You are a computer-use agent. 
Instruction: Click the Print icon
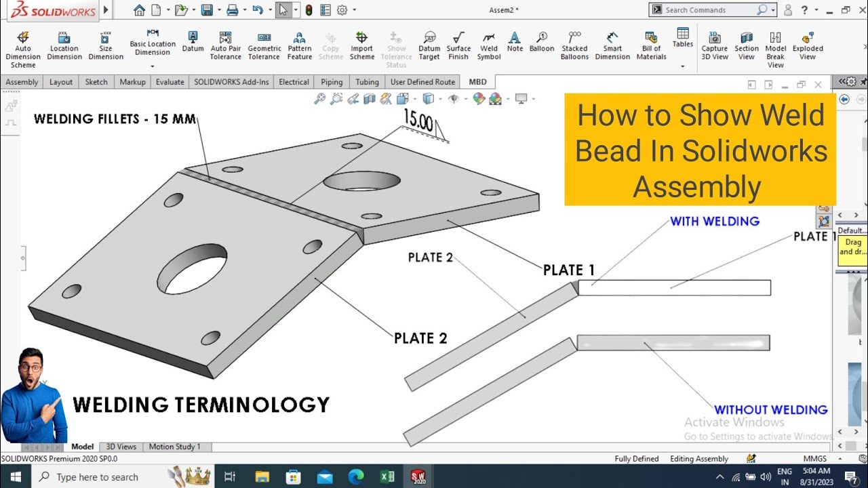pyautogui.click(x=233, y=10)
